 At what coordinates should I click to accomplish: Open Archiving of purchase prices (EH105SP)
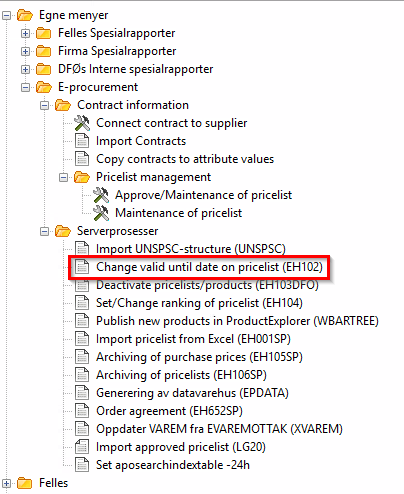pos(199,357)
